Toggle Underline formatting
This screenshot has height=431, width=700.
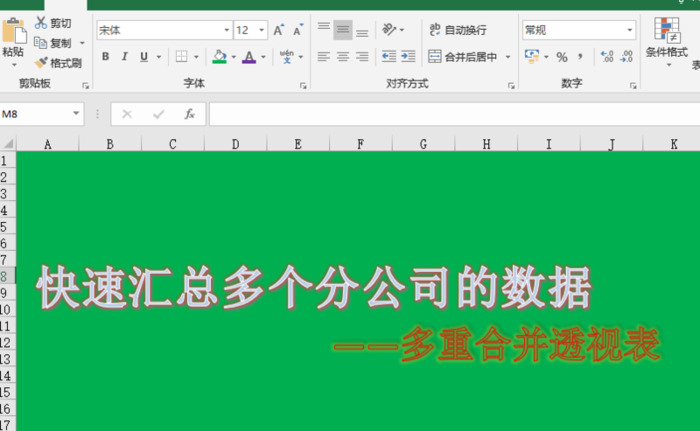144,57
